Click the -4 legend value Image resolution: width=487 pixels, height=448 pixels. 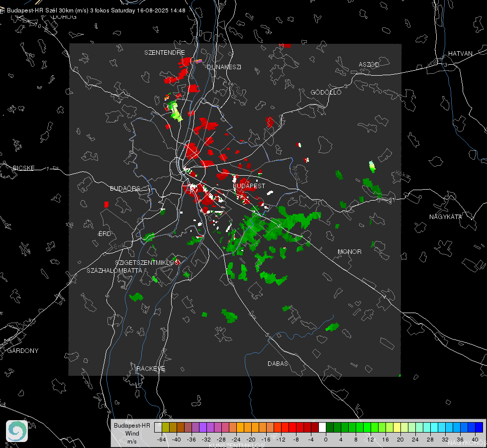(310, 440)
